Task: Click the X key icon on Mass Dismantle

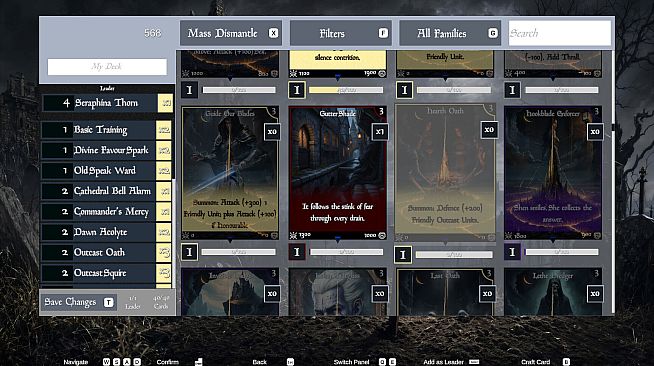Action: 273,33
